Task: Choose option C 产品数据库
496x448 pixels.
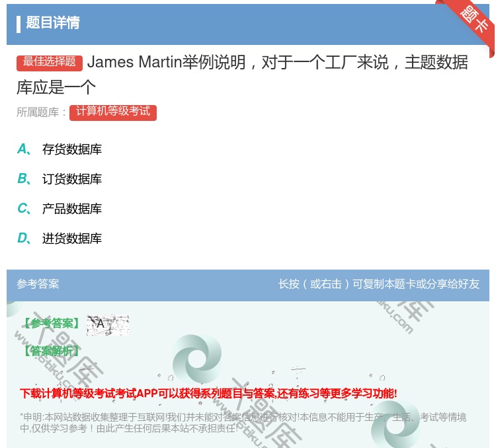Action: pos(60,209)
